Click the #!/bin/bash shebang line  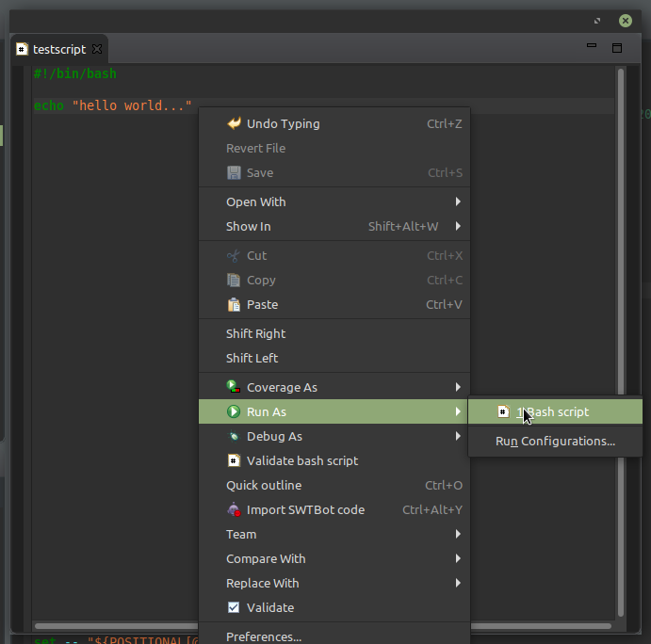[75, 73]
